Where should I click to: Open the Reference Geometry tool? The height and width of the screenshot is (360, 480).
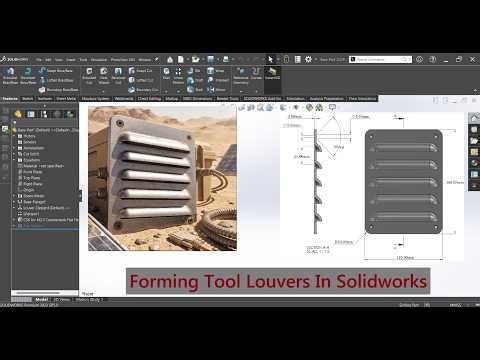tap(241, 75)
